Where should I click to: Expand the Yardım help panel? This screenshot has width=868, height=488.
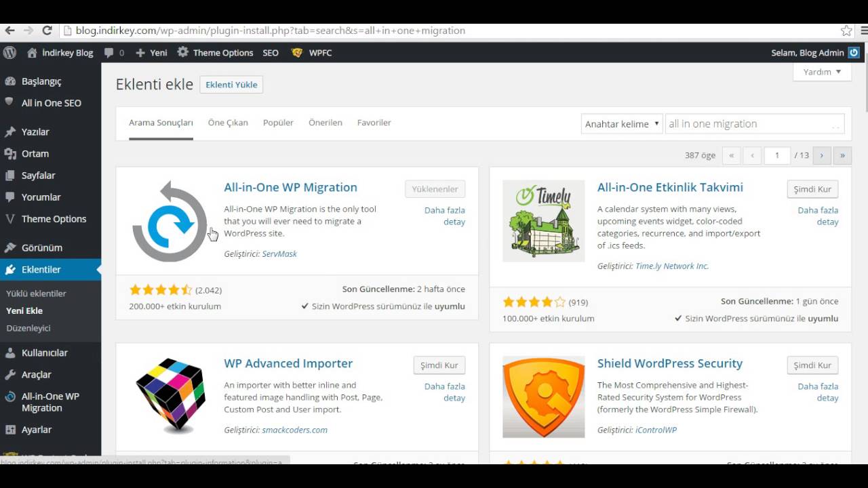822,72
